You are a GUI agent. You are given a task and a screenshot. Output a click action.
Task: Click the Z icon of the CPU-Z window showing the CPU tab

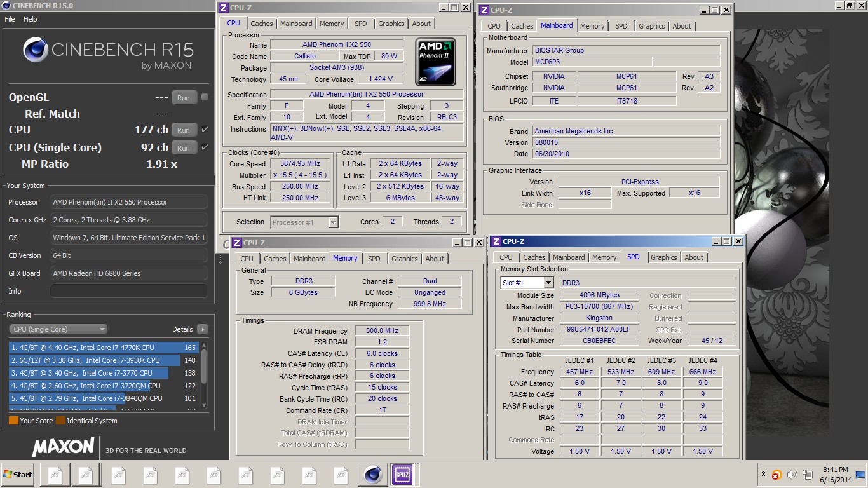pyautogui.click(x=223, y=8)
